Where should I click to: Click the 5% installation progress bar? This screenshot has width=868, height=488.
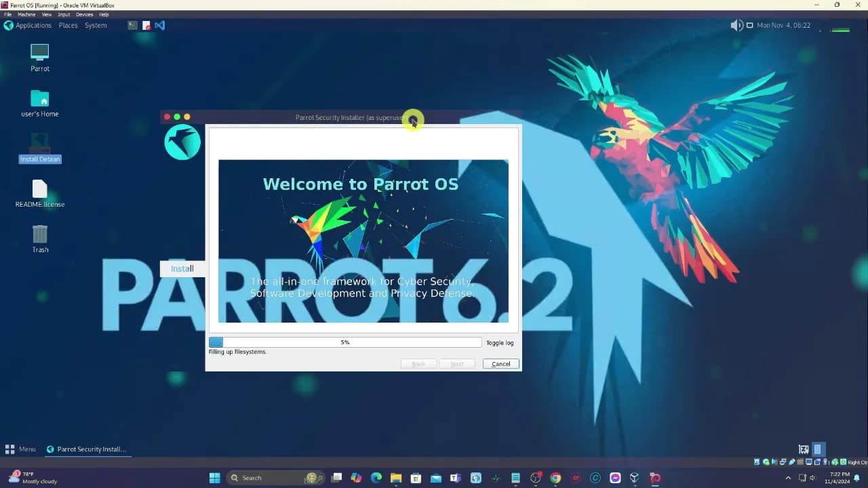[x=345, y=342]
